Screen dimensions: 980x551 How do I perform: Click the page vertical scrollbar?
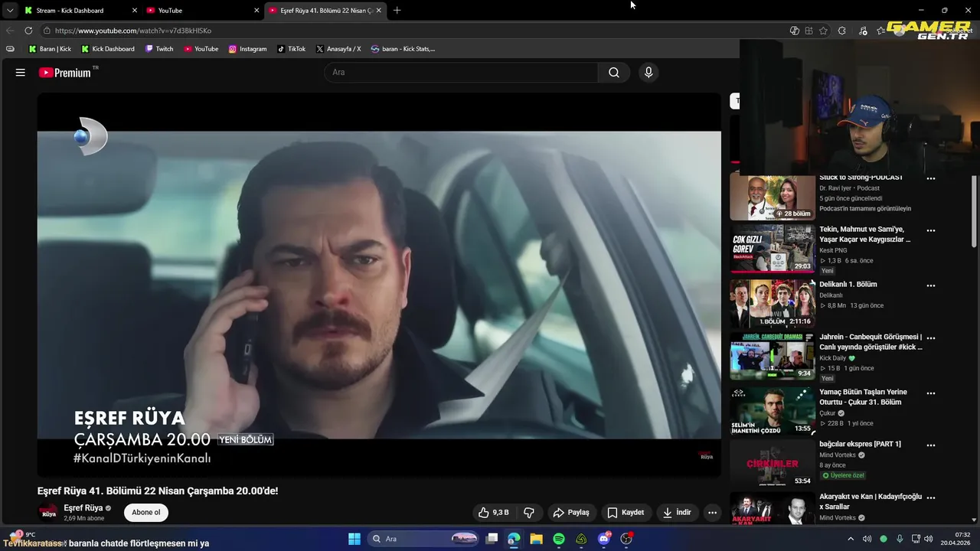(975, 211)
